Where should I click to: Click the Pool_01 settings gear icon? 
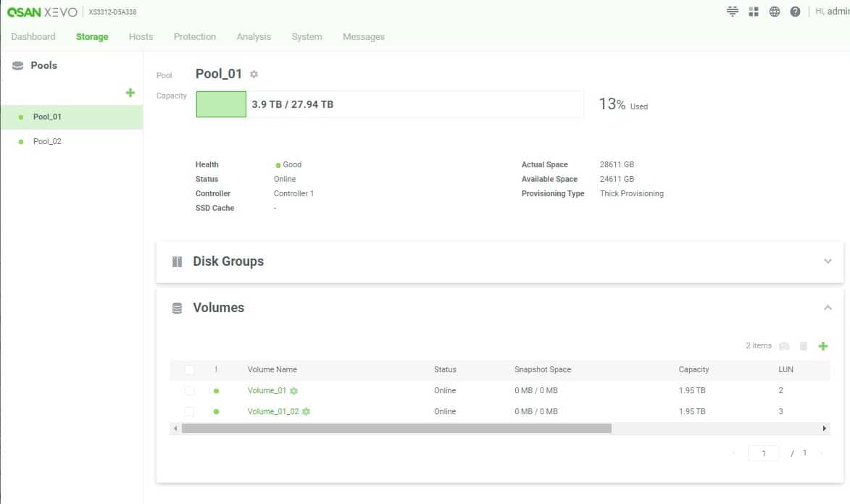254,75
